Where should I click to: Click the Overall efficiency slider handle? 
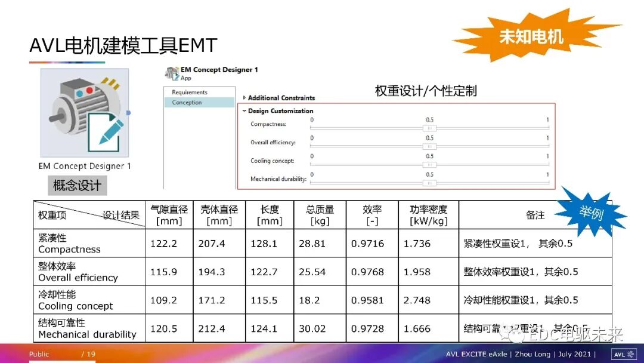click(429, 146)
